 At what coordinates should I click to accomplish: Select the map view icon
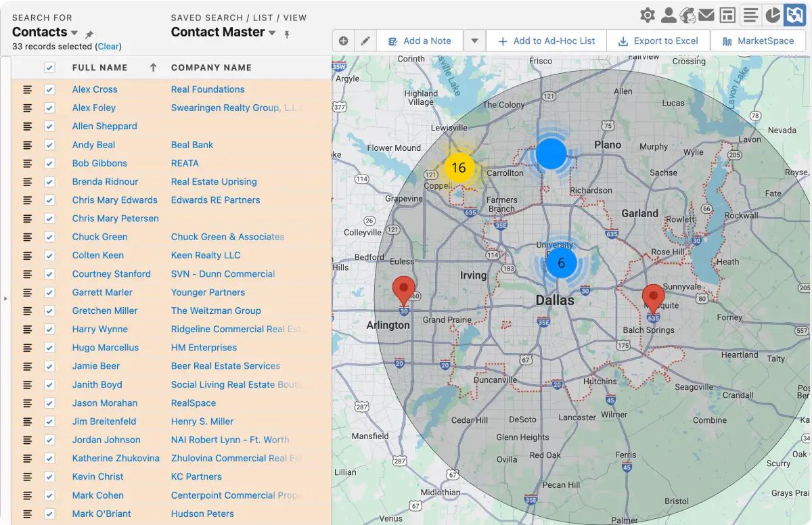point(794,15)
